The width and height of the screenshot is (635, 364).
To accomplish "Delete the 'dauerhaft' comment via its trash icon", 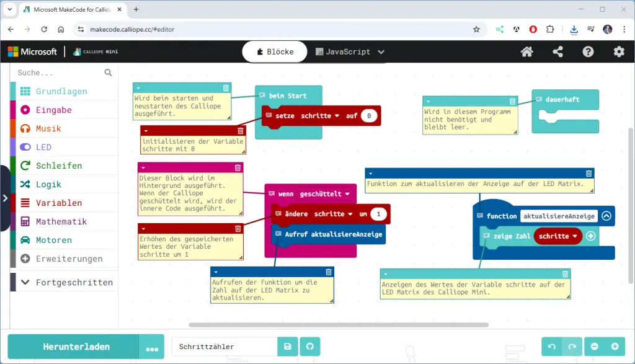I will point(512,100).
